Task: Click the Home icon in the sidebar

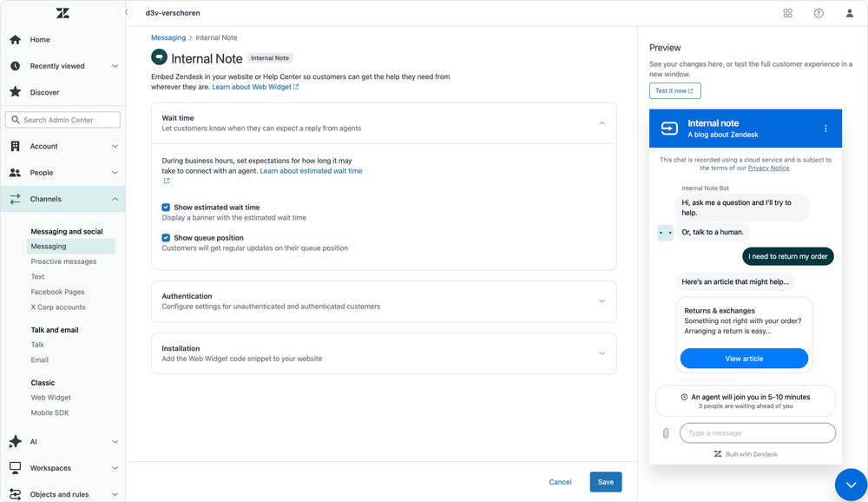Action: click(x=14, y=39)
